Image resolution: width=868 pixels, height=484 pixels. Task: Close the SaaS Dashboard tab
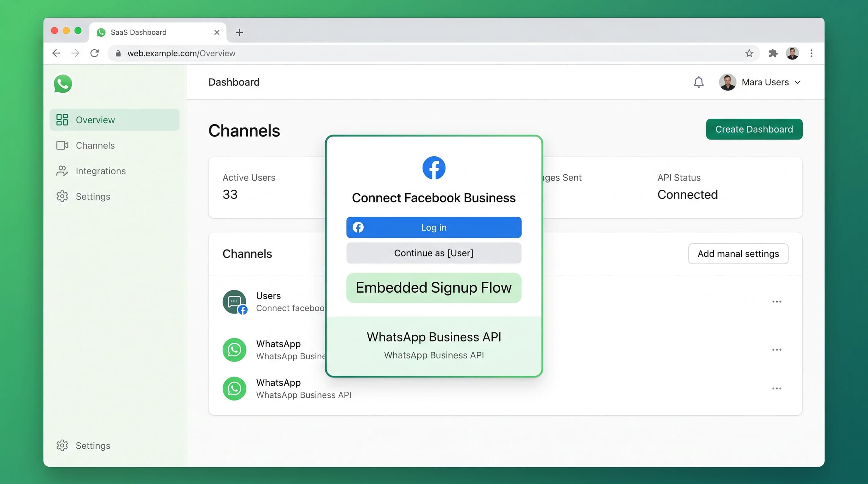click(217, 32)
